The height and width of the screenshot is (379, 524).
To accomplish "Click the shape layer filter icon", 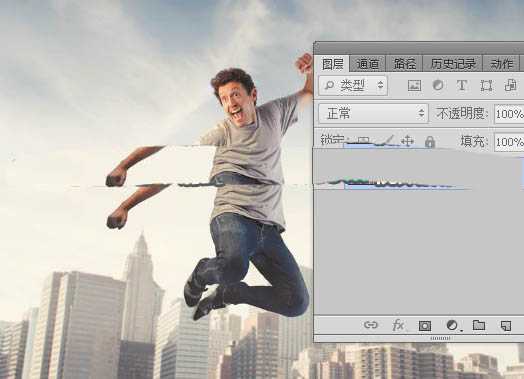I will pyautogui.click(x=486, y=86).
